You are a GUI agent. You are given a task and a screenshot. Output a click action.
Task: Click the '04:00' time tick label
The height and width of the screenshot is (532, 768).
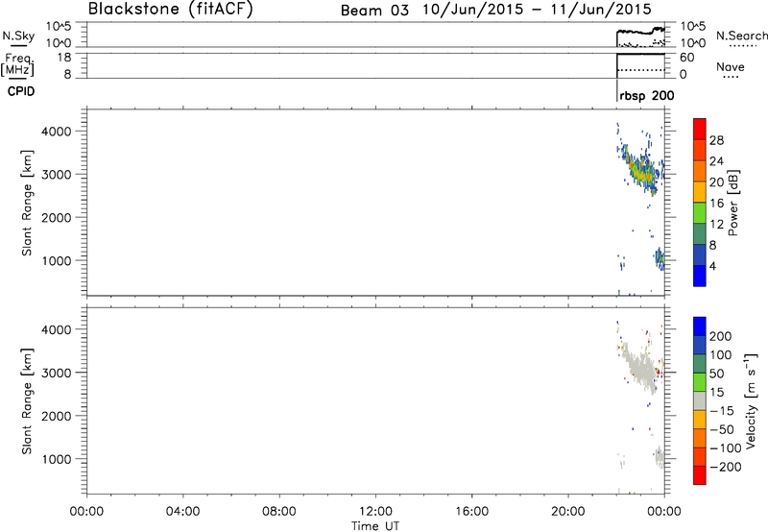coord(182,512)
